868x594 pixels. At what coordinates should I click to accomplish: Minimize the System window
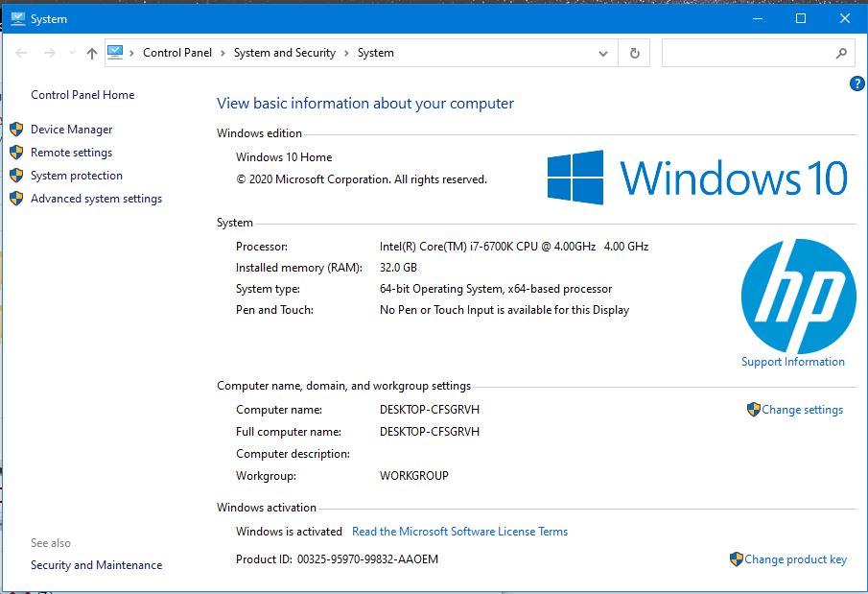point(758,18)
